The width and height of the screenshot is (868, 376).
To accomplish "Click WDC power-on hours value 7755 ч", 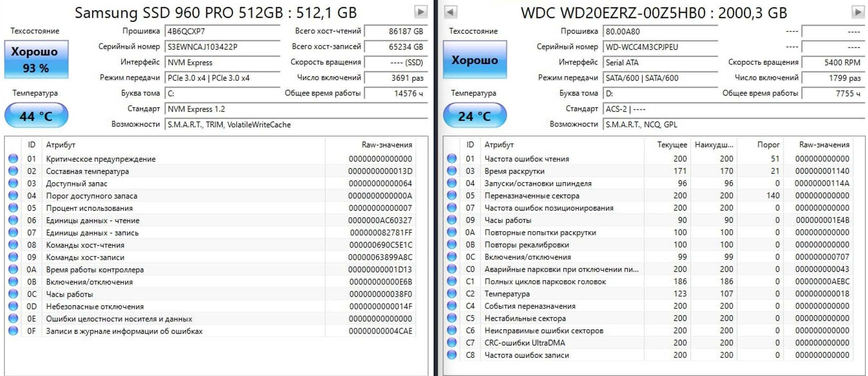I will (833, 93).
